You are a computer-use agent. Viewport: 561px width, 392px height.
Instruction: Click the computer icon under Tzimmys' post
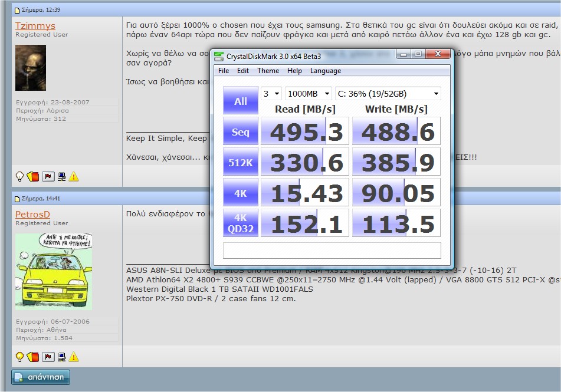(x=61, y=176)
